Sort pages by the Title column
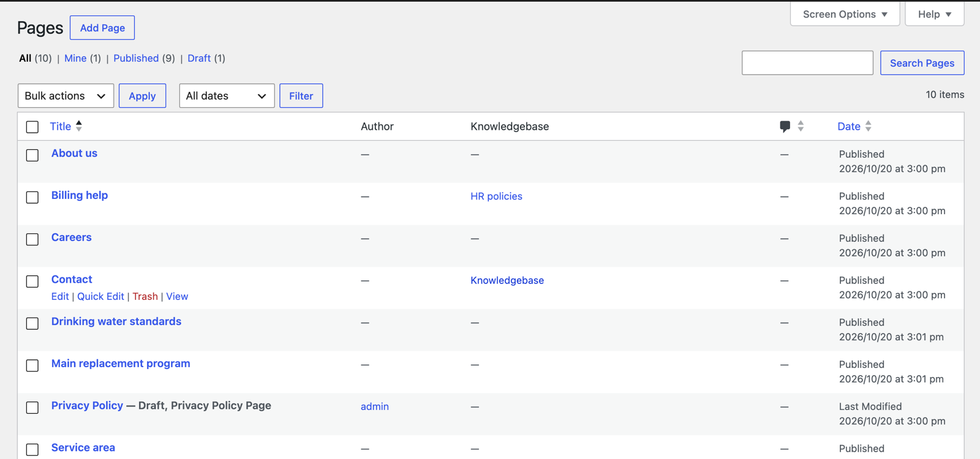The image size is (980, 459). (66, 126)
